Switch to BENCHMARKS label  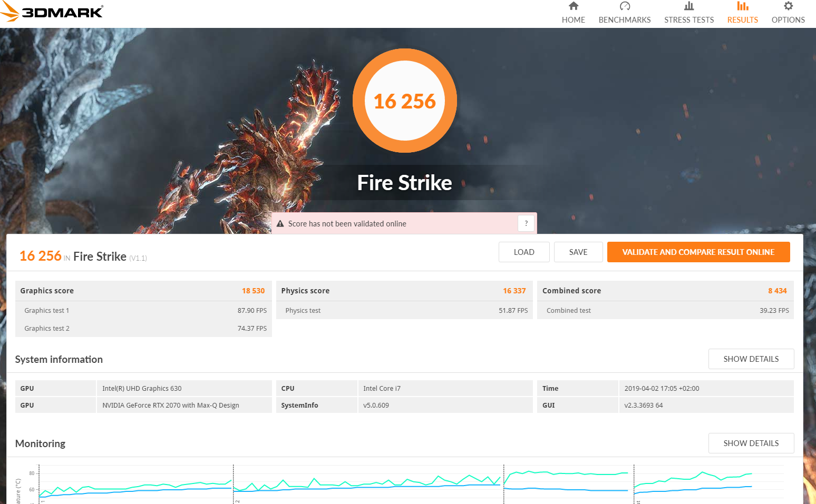625,20
